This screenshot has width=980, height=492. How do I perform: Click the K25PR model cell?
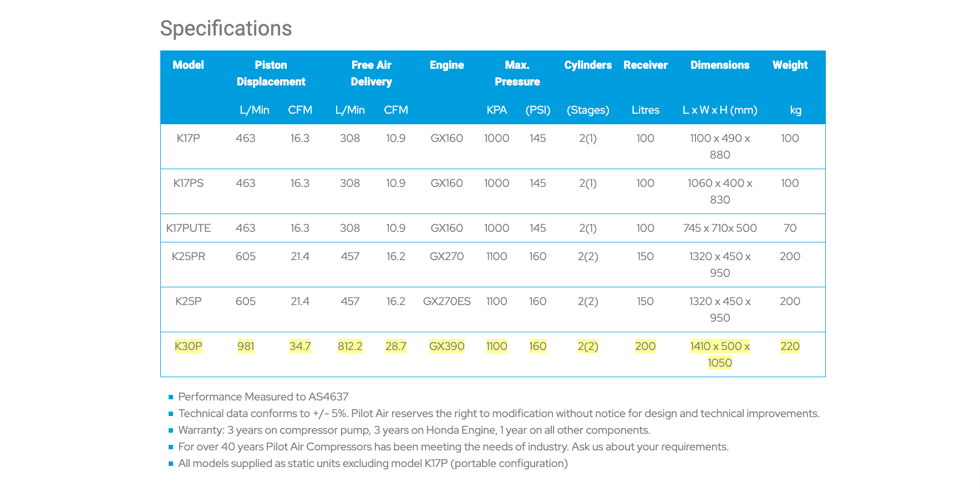click(x=188, y=256)
